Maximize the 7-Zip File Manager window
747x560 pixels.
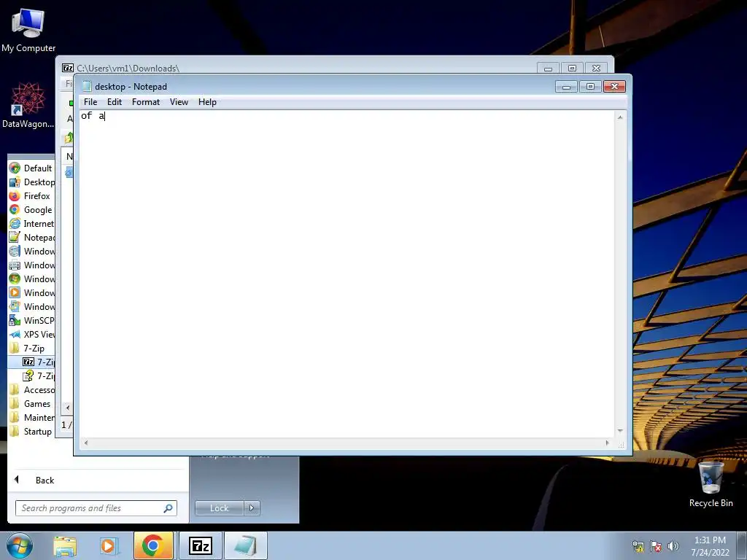click(x=572, y=69)
